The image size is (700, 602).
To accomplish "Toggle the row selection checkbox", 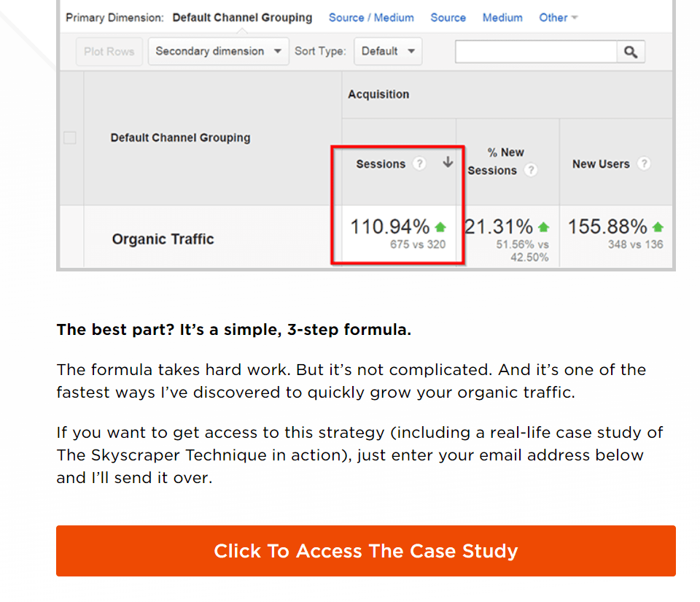I will coord(70,137).
